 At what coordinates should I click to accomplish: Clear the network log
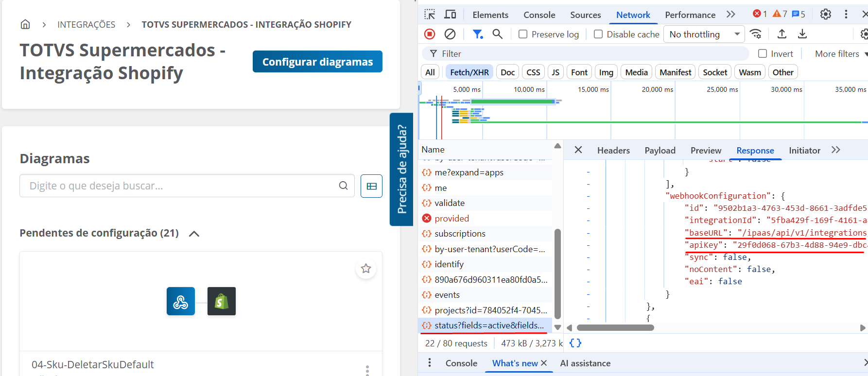[450, 34]
